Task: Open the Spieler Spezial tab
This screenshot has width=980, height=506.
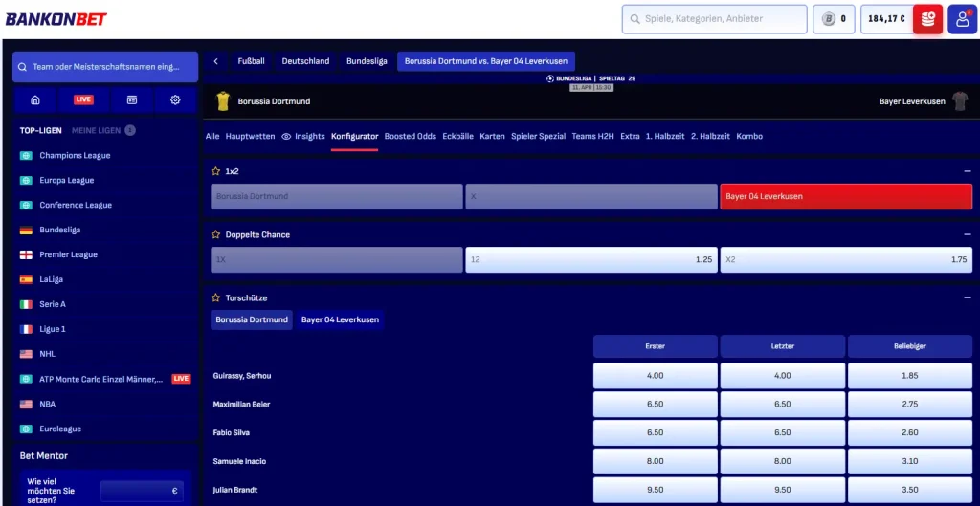Action: click(x=538, y=136)
